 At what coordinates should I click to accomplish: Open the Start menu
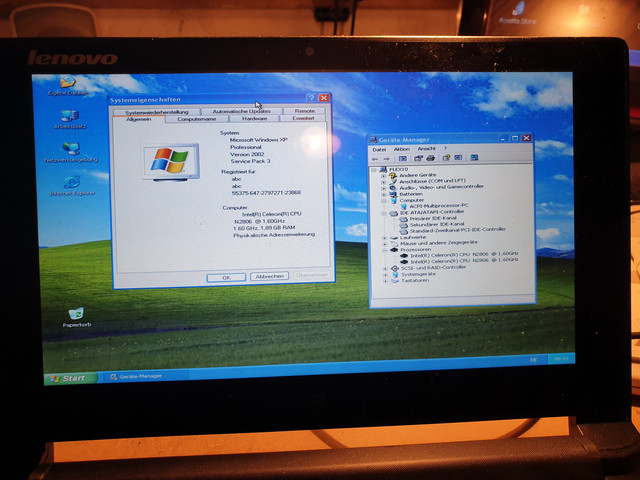click(70, 378)
